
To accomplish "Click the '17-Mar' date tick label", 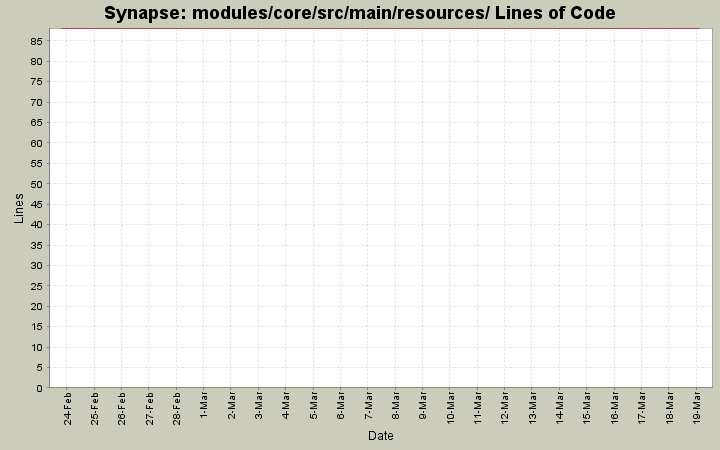I will [x=642, y=408].
